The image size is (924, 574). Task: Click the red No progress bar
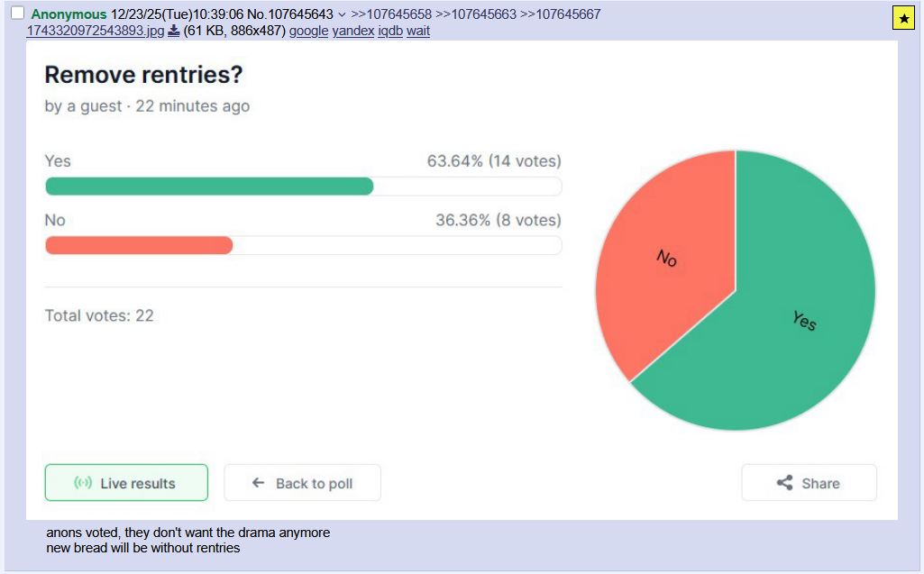tap(139, 245)
